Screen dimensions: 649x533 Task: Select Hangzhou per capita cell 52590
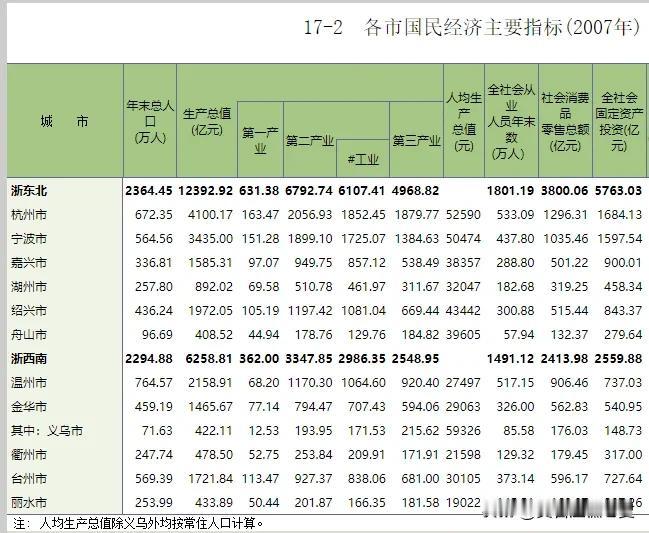point(464,215)
